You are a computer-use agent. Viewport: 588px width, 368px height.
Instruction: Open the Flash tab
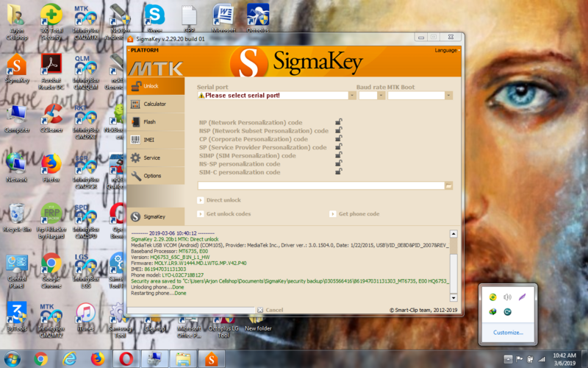156,121
